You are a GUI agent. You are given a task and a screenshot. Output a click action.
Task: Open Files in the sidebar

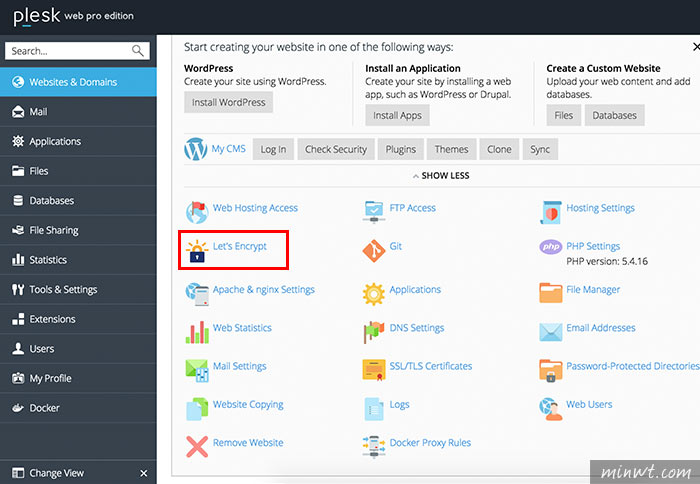(78, 171)
